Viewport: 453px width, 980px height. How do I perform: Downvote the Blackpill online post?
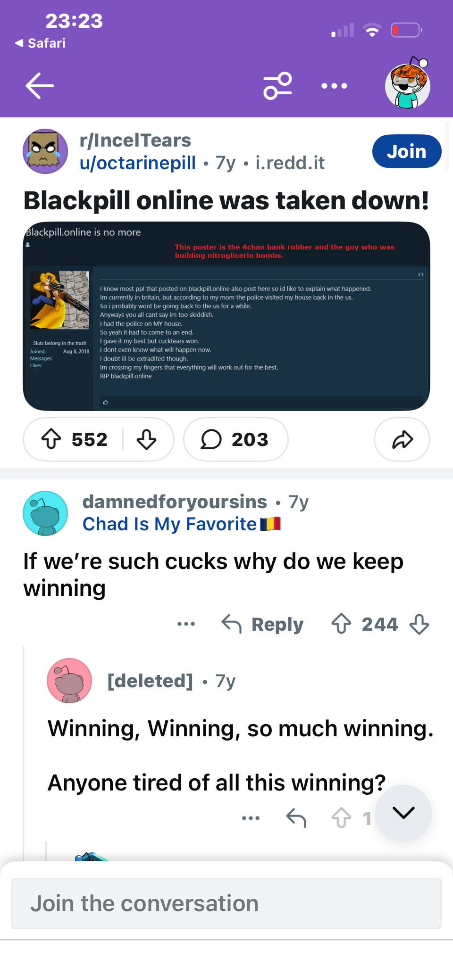tap(146, 439)
